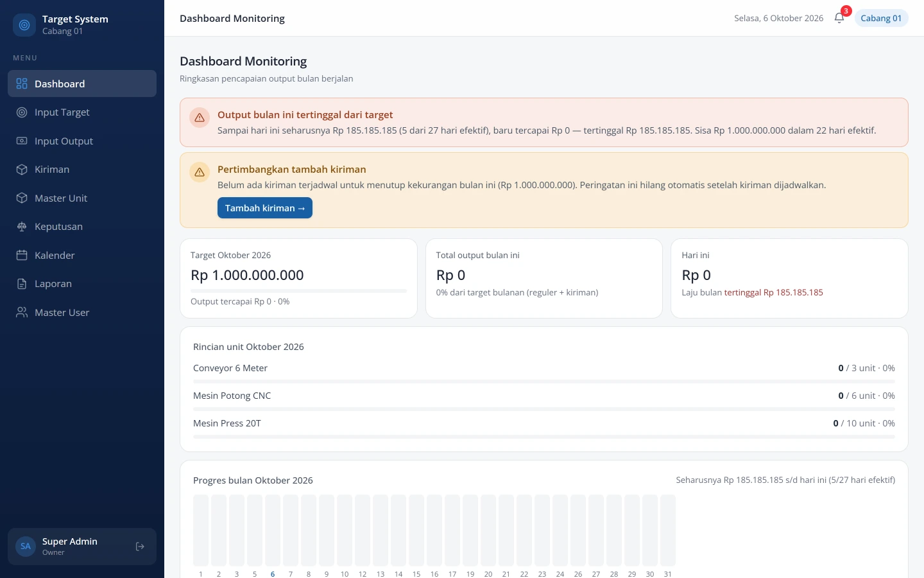Viewport: 924px width, 578px height.
Task: Click the Mesin Potong CNC unit label
Action: pyautogui.click(x=232, y=396)
